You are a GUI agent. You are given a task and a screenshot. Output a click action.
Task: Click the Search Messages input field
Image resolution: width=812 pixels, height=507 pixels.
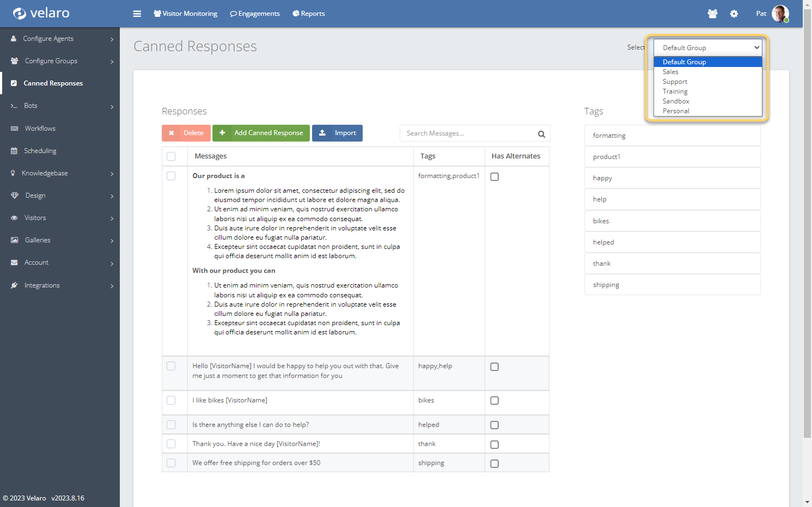click(468, 133)
